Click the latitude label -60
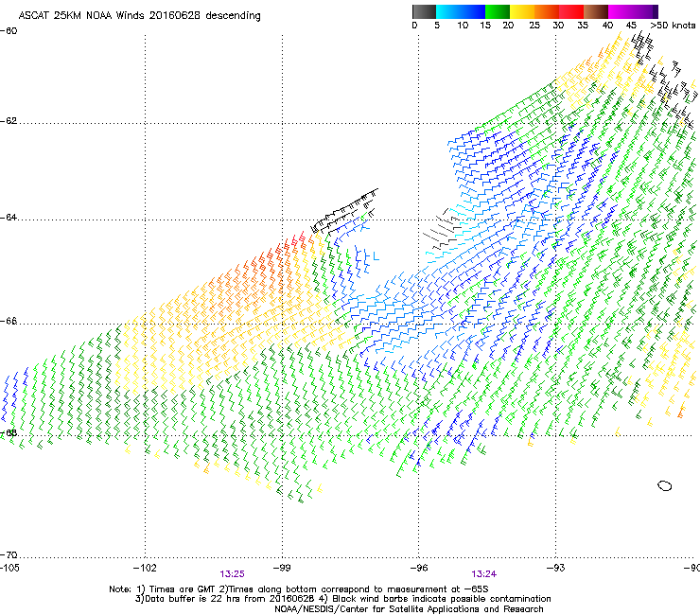This screenshot has width=700, height=615. [9, 31]
